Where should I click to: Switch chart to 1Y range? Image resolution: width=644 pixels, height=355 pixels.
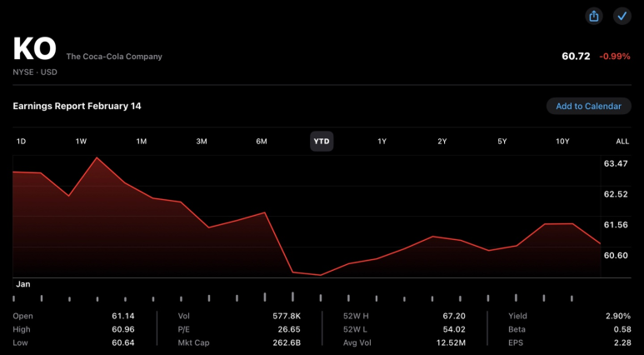pos(382,142)
